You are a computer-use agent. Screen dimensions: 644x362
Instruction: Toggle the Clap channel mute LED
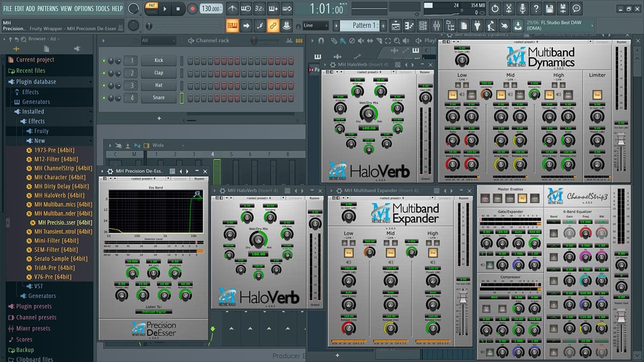[x=104, y=73]
